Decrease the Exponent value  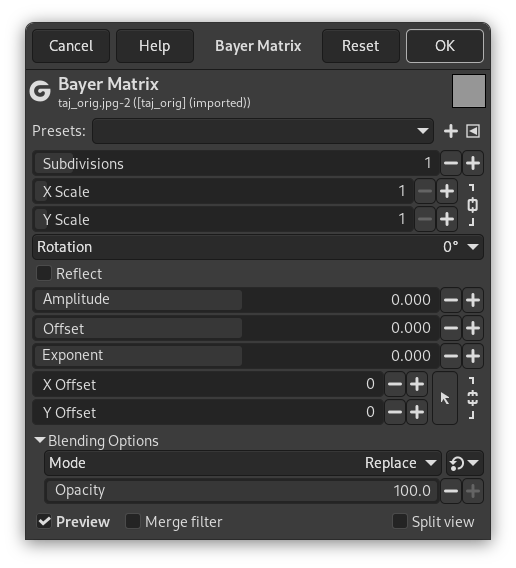tap(451, 356)
